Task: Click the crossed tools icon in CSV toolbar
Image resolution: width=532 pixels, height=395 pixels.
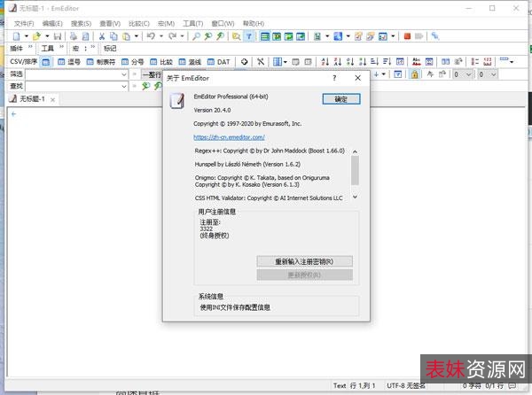Action: pyautogui.click(x=260, y=62)
